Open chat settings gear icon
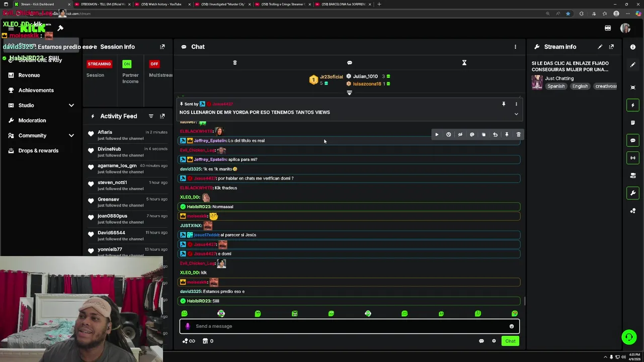 pyautogui.click(x=494, y=341)
